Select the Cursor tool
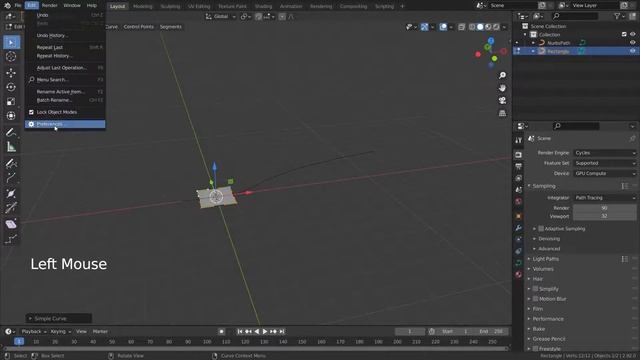The width and height of the screenshot is (640, 360). [11, 56]
